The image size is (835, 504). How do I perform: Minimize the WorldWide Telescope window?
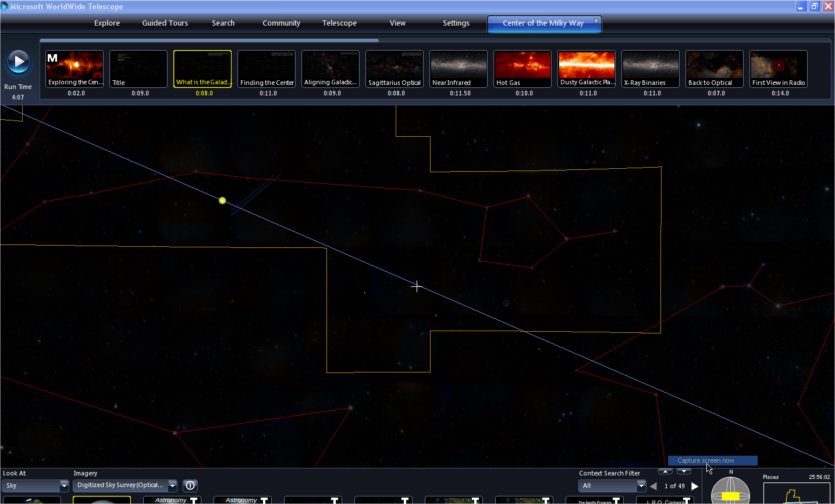[x=801, y=6]
